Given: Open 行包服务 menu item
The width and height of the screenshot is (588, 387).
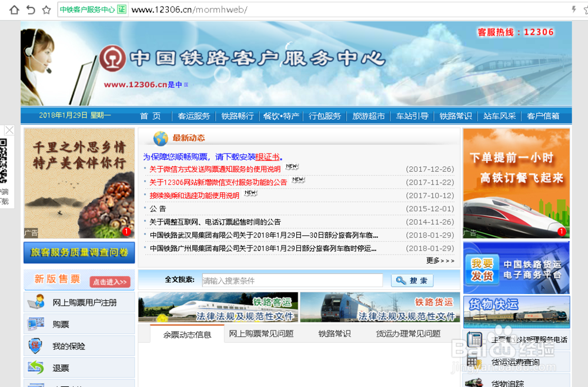Looking at the screenshot, I should [325, 116].
